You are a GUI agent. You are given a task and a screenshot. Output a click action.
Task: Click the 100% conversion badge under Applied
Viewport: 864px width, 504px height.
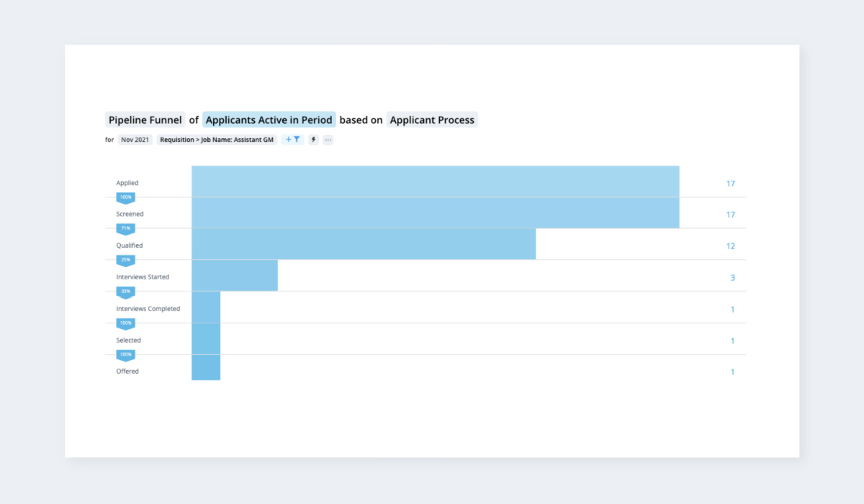pyautogui.click(x=126, y=197)
